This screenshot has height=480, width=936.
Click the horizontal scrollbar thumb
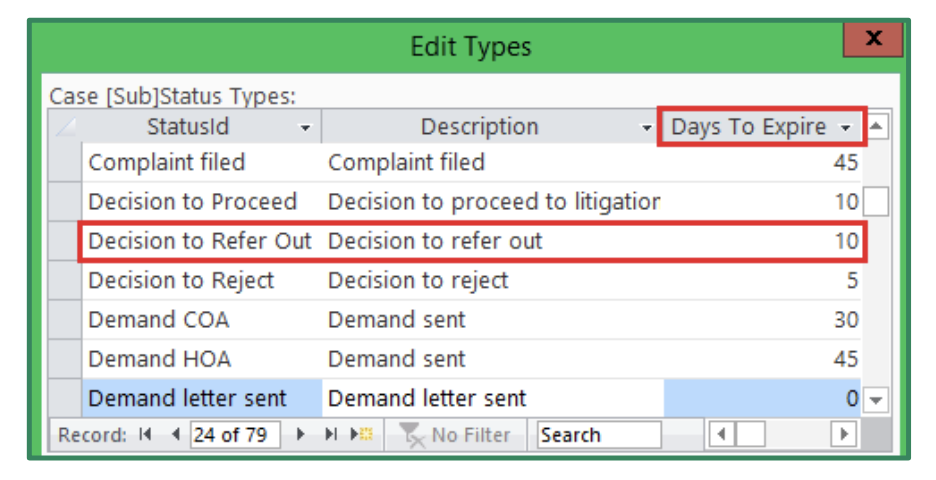(750, 434)
